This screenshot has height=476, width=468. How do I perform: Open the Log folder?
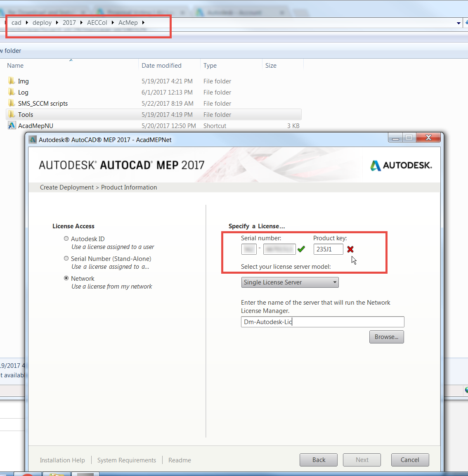point(23,92)
